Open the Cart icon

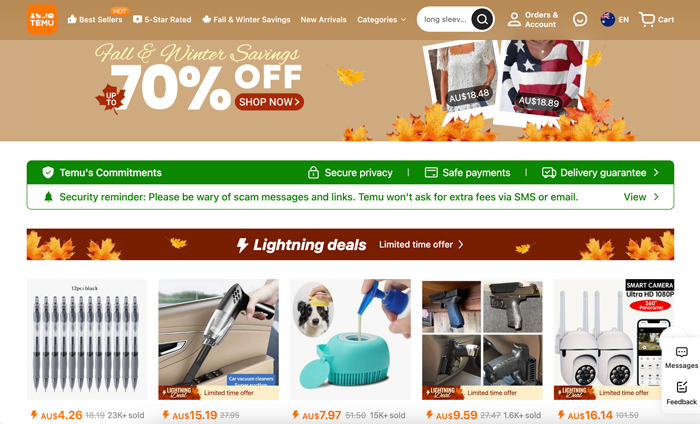click(647, 19)
